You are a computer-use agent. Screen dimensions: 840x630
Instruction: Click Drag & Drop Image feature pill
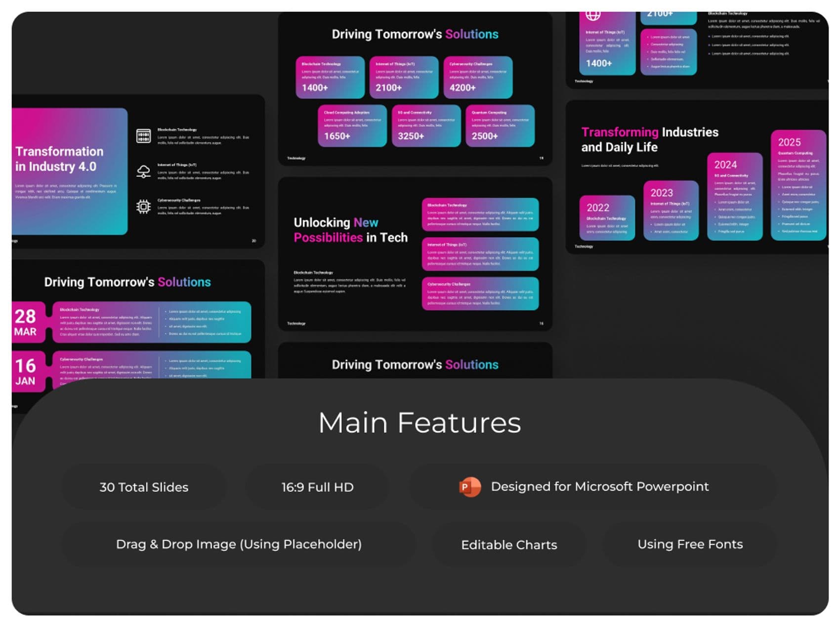click(239, 544)
